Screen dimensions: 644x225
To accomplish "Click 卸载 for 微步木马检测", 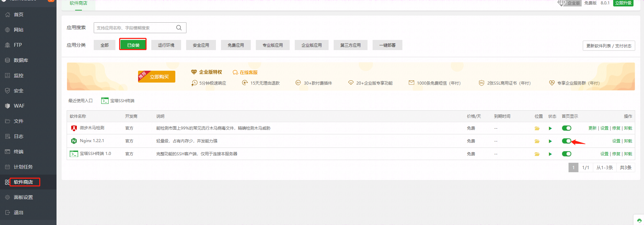I will pyautogui.click(x=628, y=128).
